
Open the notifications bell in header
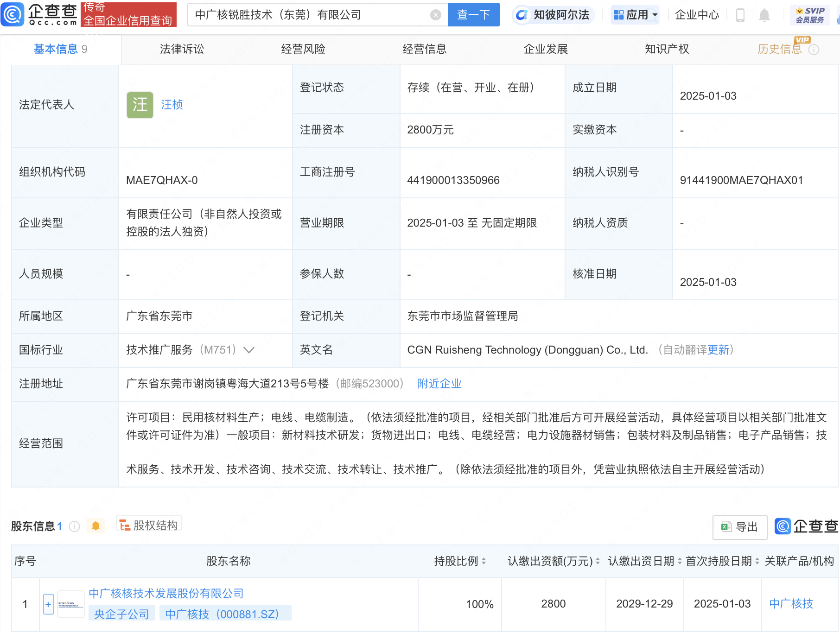coord(764,15)
